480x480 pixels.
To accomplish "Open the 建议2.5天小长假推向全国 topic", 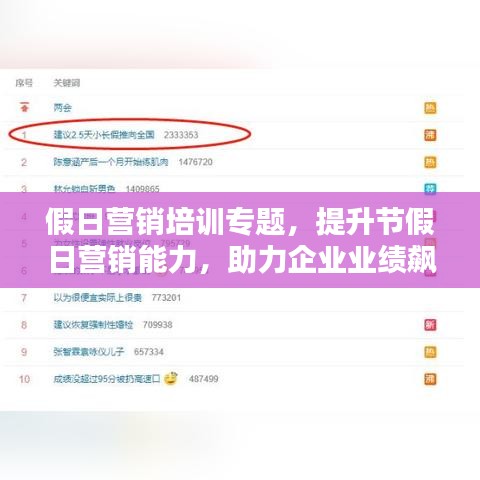I will [104, 135].
